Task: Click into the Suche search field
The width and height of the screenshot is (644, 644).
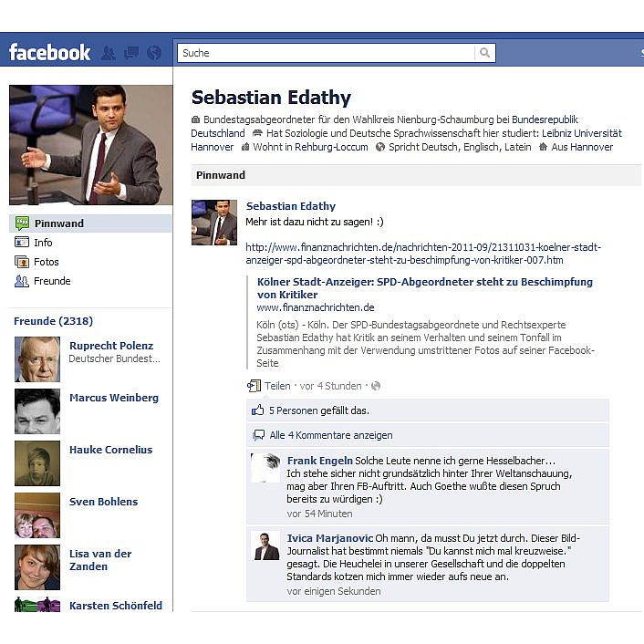Action: click(x=327, y=53)
